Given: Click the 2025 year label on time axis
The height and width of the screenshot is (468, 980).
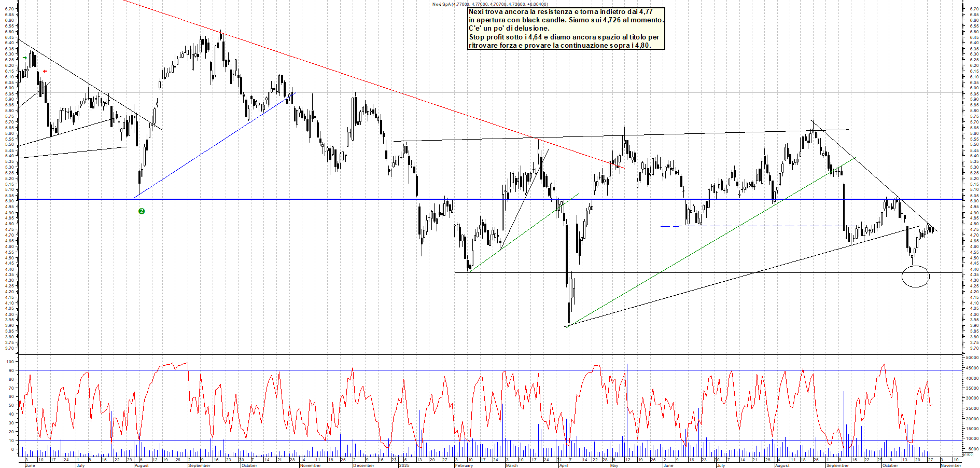Looking at the screenshot, I should [404, 465].
